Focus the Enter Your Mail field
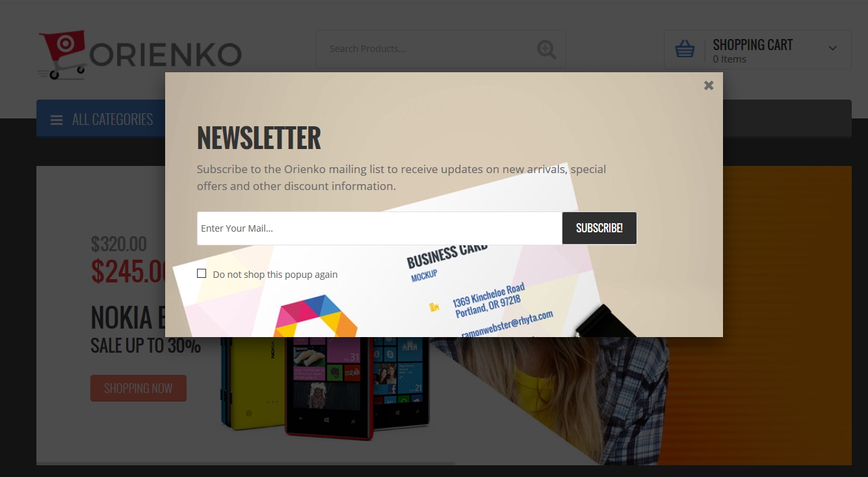 (x=380, y=228)
